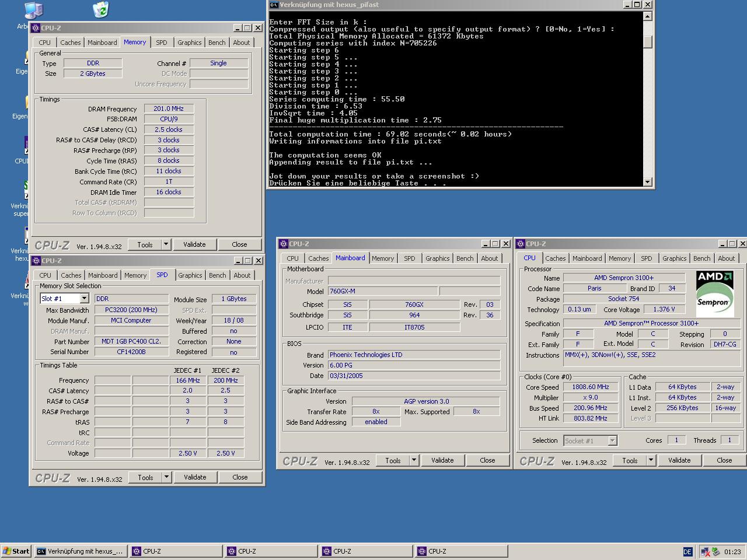Open Bench tab in processor window
Screen dimensions: 747x560
[x=702, y=258]
